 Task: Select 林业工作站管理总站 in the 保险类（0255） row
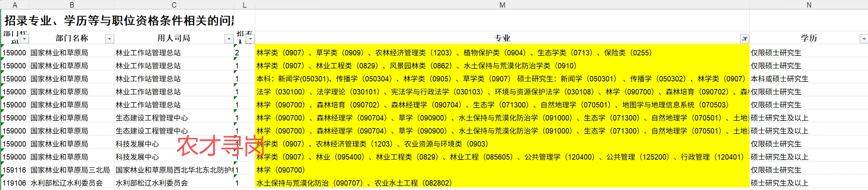point(174,52)
